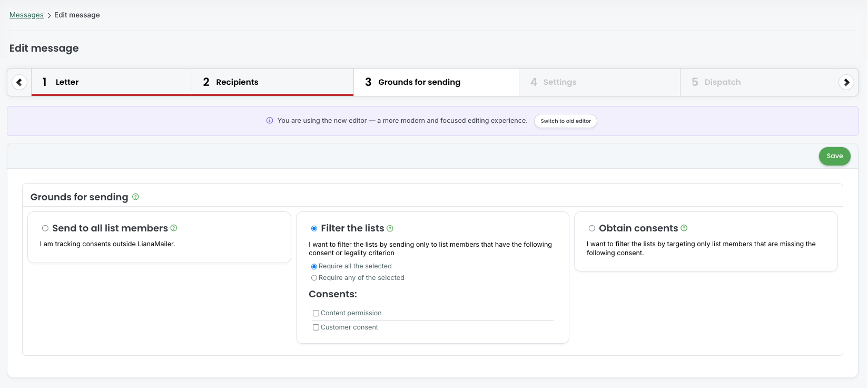Open step 3 Grounds for sending tab
Image resolution: width=868 pixels, height=388 pixels.
436,82
